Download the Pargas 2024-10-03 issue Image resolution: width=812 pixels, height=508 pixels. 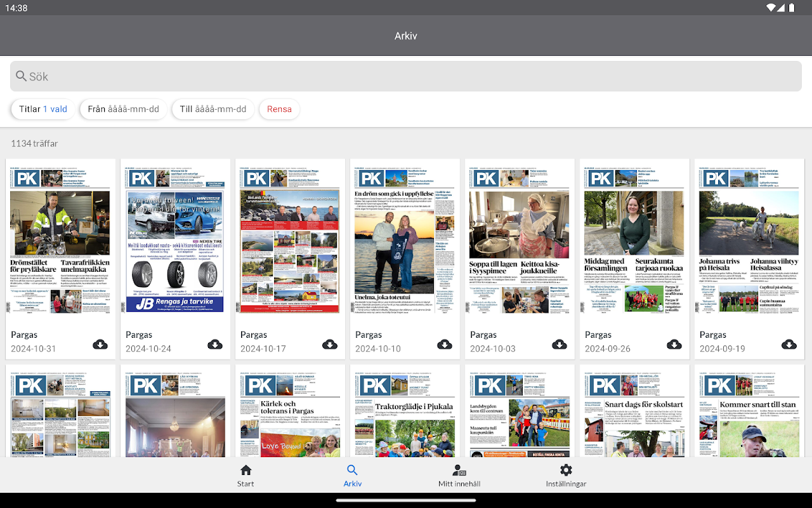coord(560,344)
